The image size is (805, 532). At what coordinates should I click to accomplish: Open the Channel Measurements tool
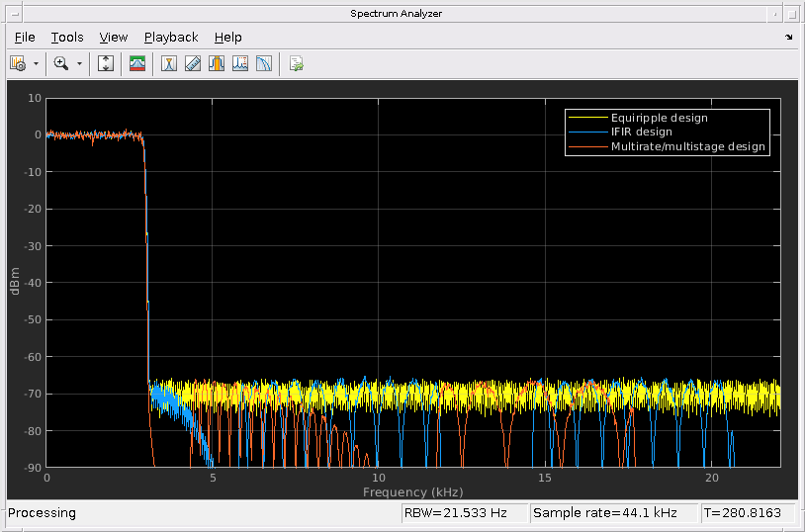[x=240, y=63]
